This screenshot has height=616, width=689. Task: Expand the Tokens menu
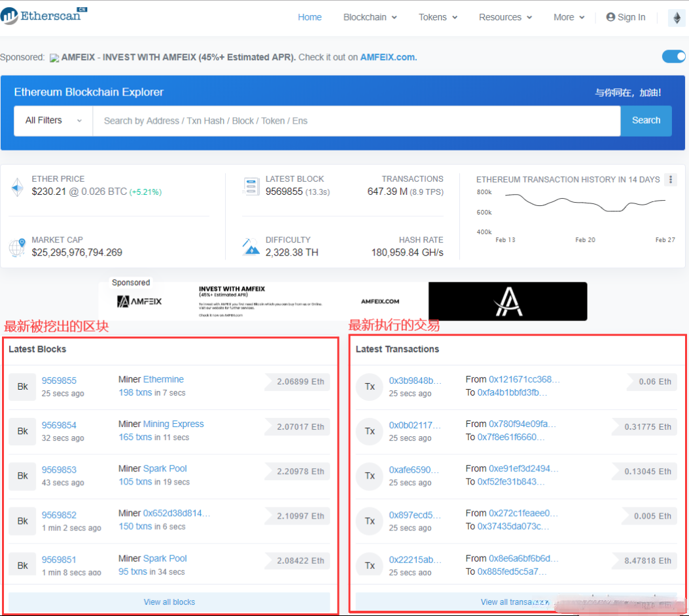coord(438,17)
